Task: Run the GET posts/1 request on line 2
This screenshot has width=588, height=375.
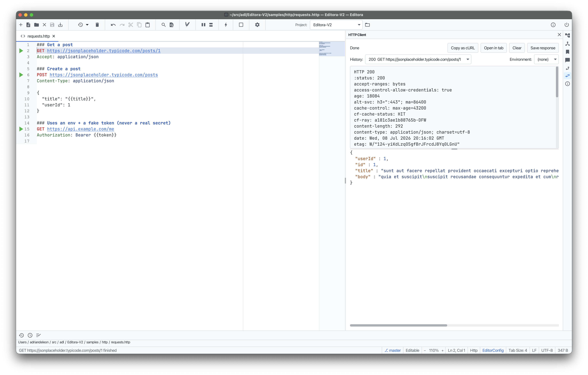Action: (21, 51)
